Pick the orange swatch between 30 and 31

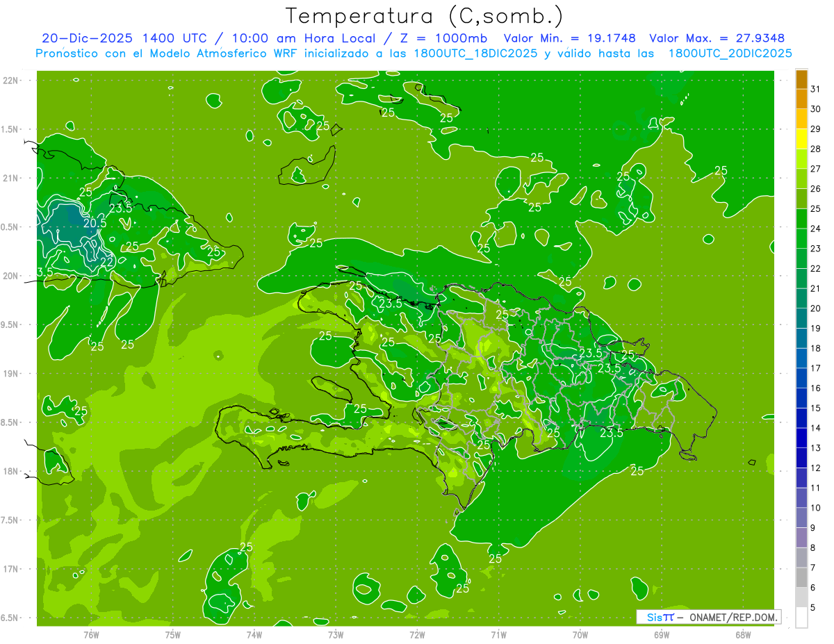[802, 99]
